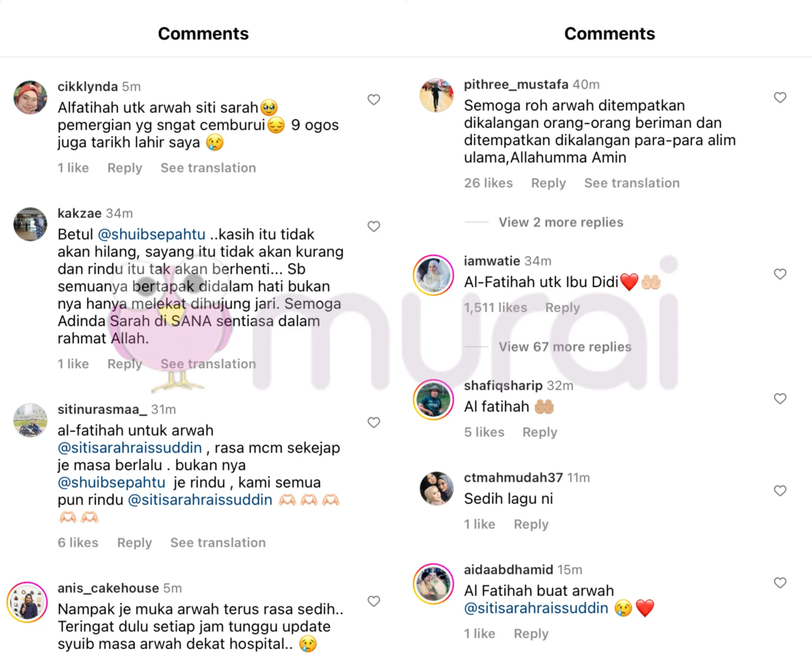View the 1,511 likes on iamwatie's comment
Screen dimensions: 812x660
click(495, 308)
